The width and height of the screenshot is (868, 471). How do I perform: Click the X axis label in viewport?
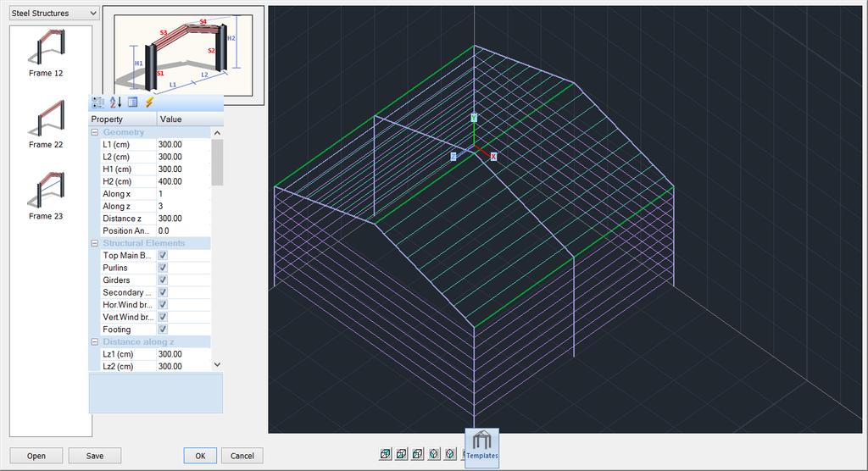pyautogui.click(x=493, y=157)
